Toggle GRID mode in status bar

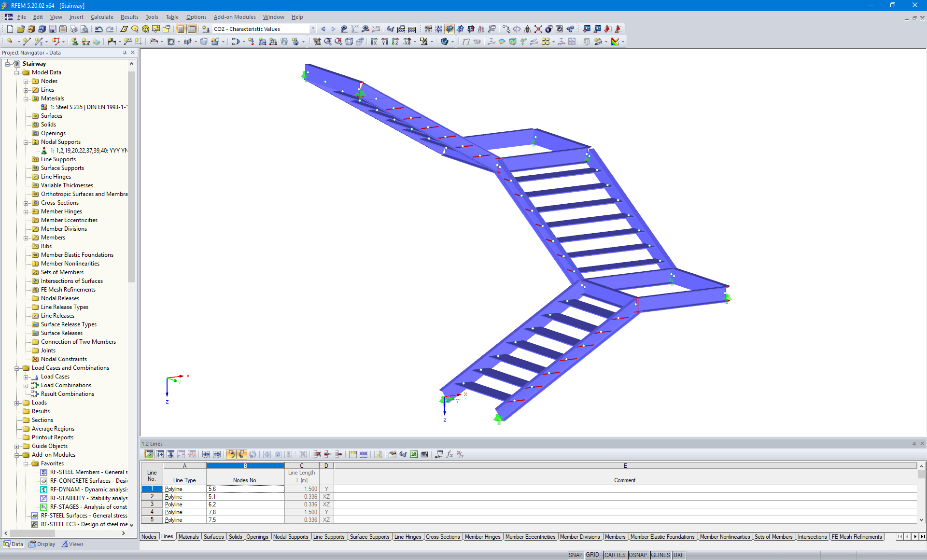click(592, 555)
